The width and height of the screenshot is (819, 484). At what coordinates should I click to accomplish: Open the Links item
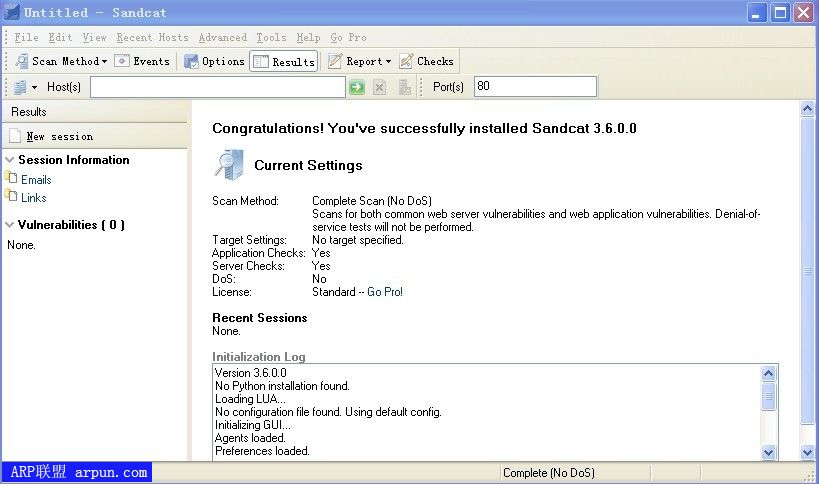click(33, 198)
